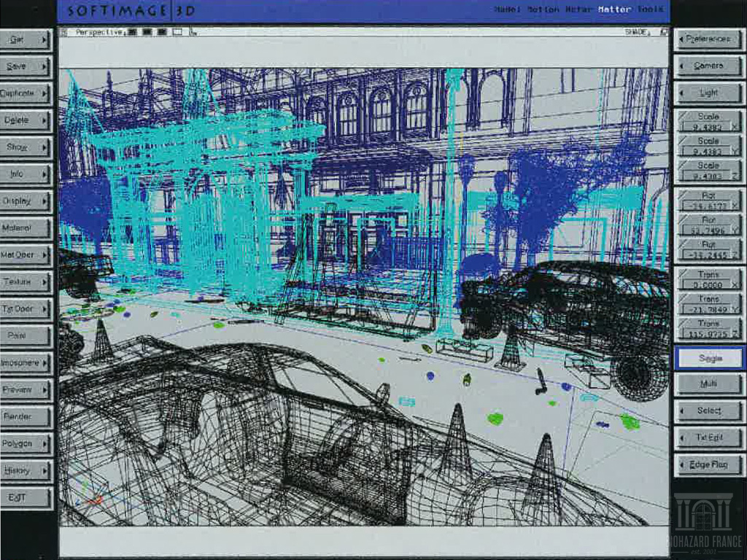Click the small icon left of Perspective label
Screen dimensions: 747x560
[64, 32]
